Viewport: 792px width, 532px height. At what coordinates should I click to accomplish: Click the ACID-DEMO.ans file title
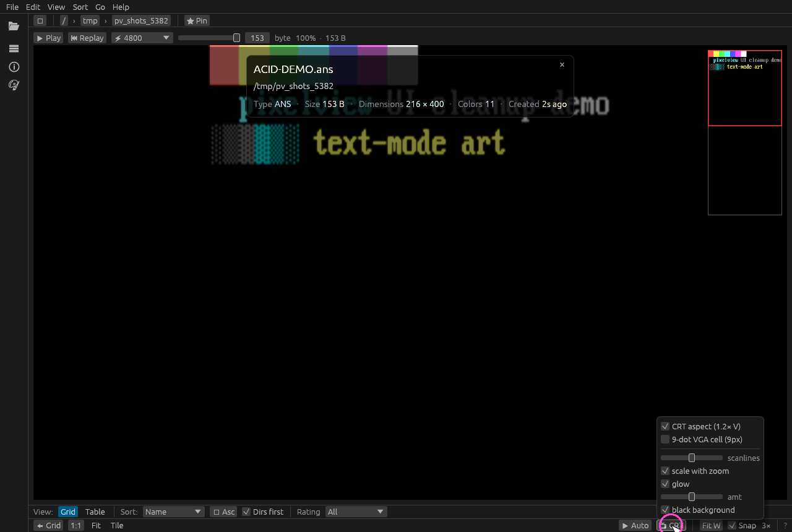tap(293, 69)
